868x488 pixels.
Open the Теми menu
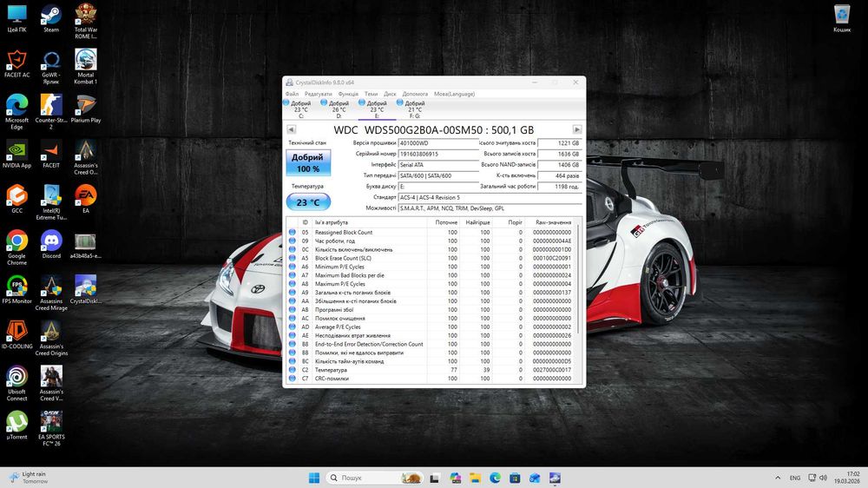coord(372,94)
